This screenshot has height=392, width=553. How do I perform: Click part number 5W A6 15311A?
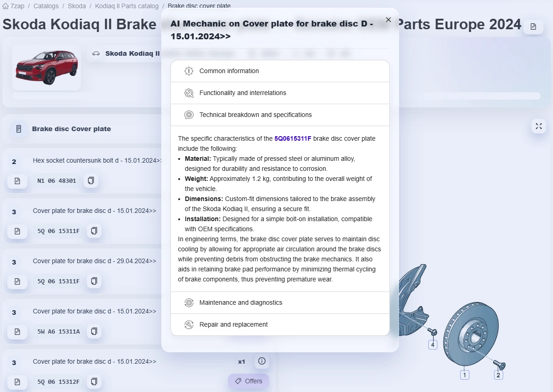click(58, 331)
